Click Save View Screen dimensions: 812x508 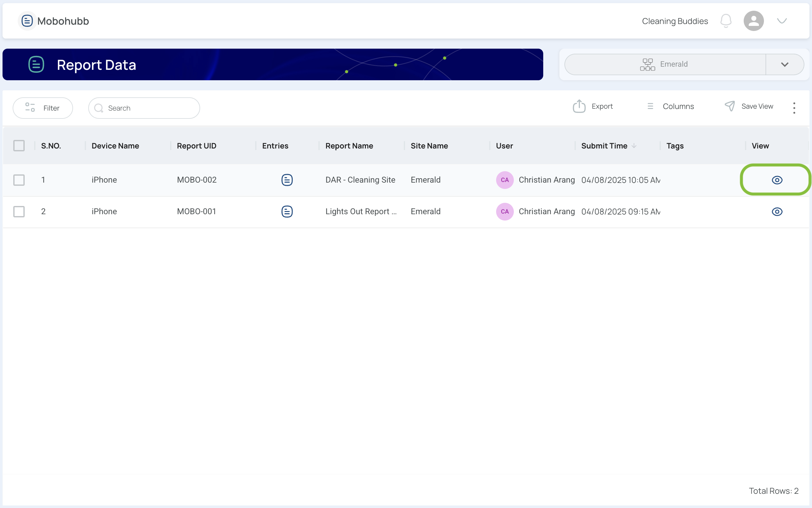pyautogui.click(x=749, y=106)
